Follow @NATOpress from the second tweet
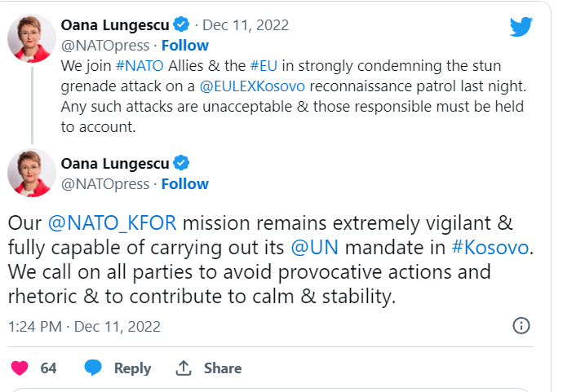 coord(184,183)
